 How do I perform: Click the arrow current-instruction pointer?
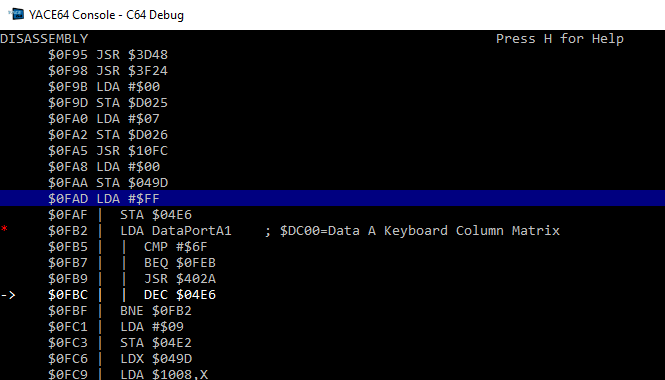coord(8,294)
